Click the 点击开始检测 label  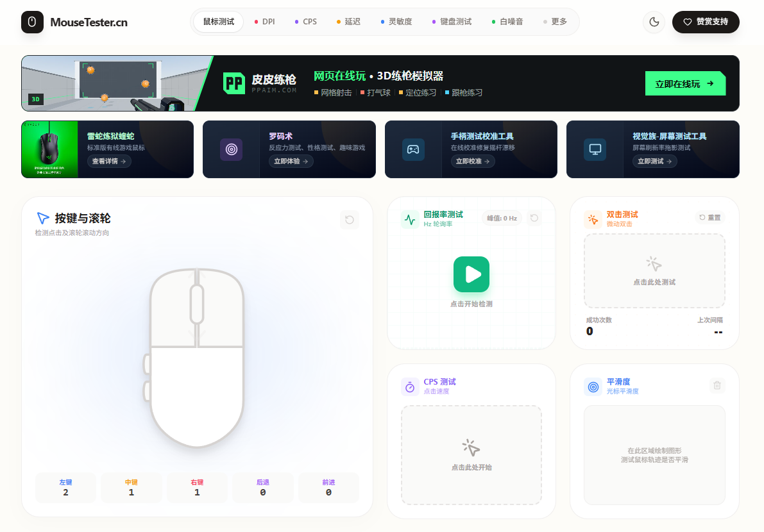click(471, 304)
